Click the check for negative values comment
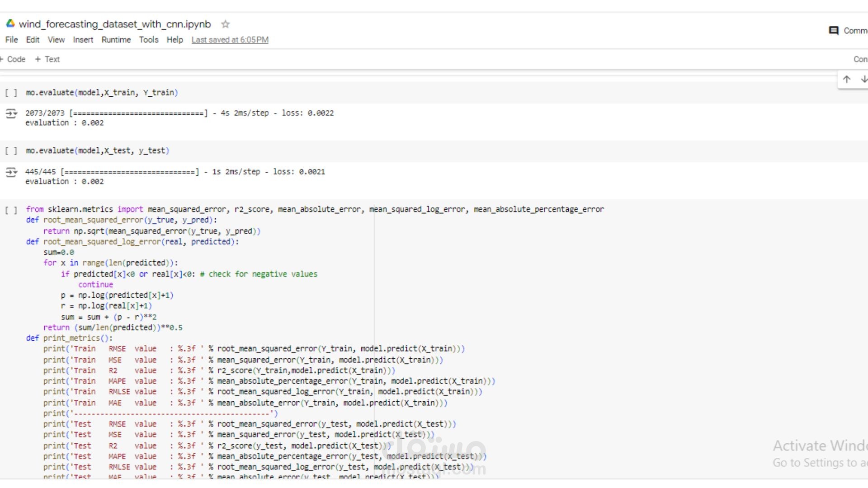868x488 pixels. [259, 274]
